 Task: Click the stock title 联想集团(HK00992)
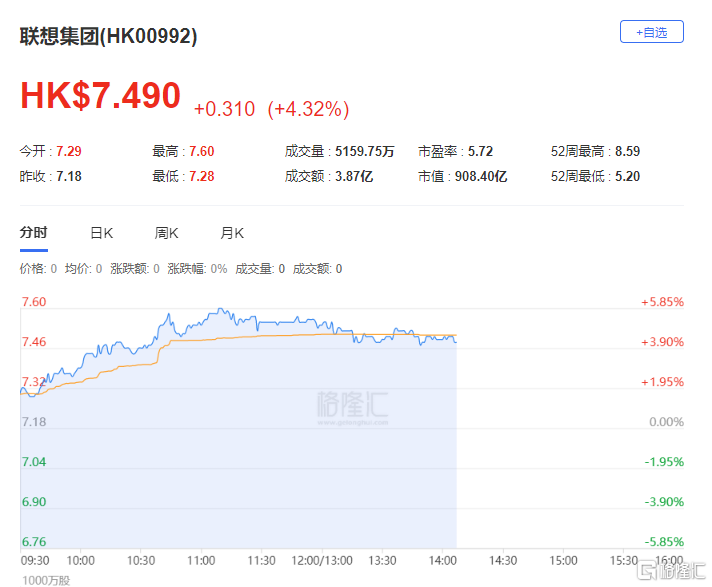click(x=109, y=36)
